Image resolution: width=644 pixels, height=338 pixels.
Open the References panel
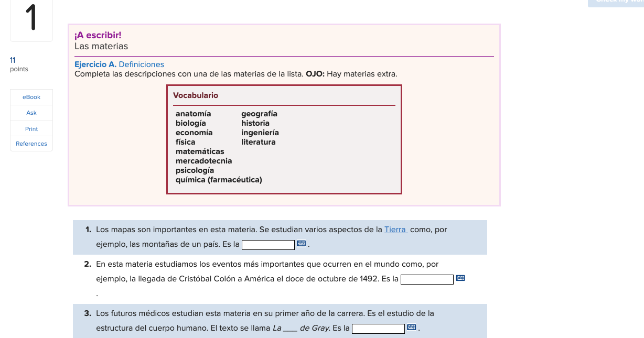click(31, 144)
